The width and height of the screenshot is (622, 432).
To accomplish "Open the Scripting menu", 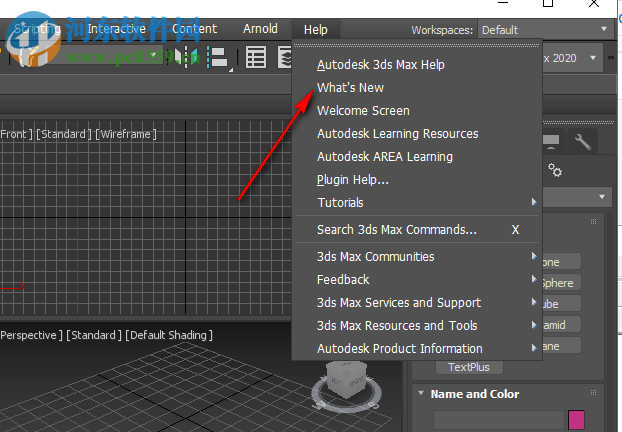I will [x=37, y=29].
